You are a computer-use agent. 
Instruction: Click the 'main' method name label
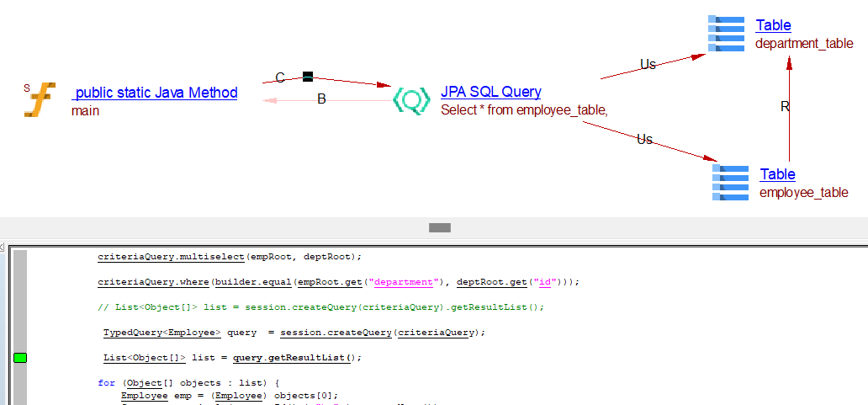(x=85, y=110)
